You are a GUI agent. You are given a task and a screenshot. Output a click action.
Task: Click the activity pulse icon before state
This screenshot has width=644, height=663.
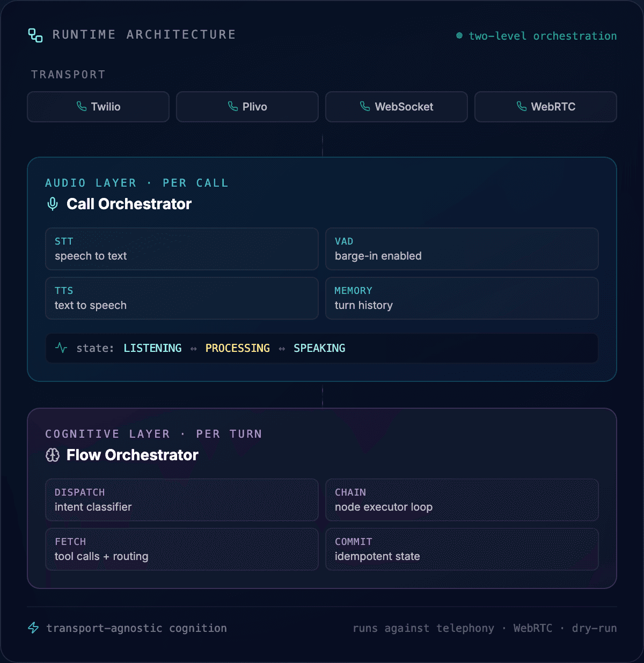pyautogui.click(x=61, y=348)
